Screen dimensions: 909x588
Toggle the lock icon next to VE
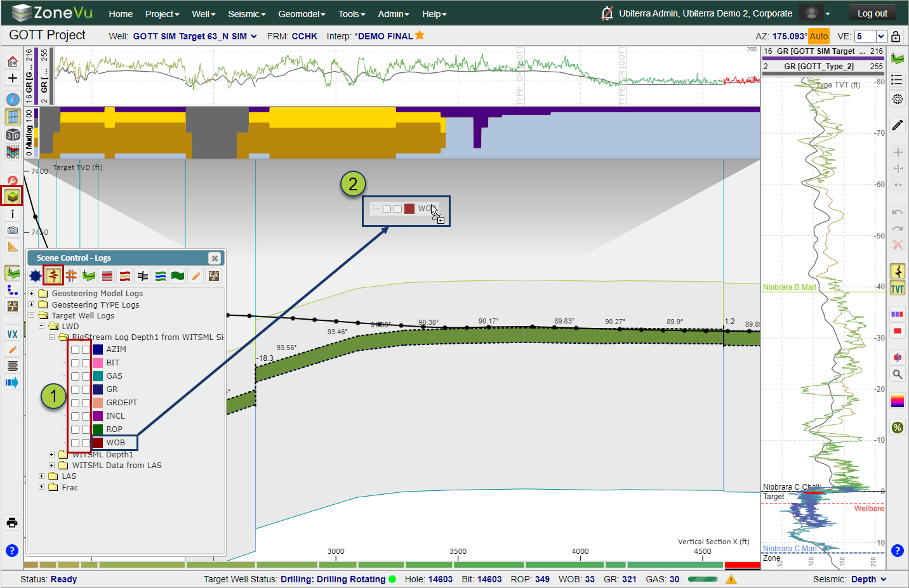point(896,36)
